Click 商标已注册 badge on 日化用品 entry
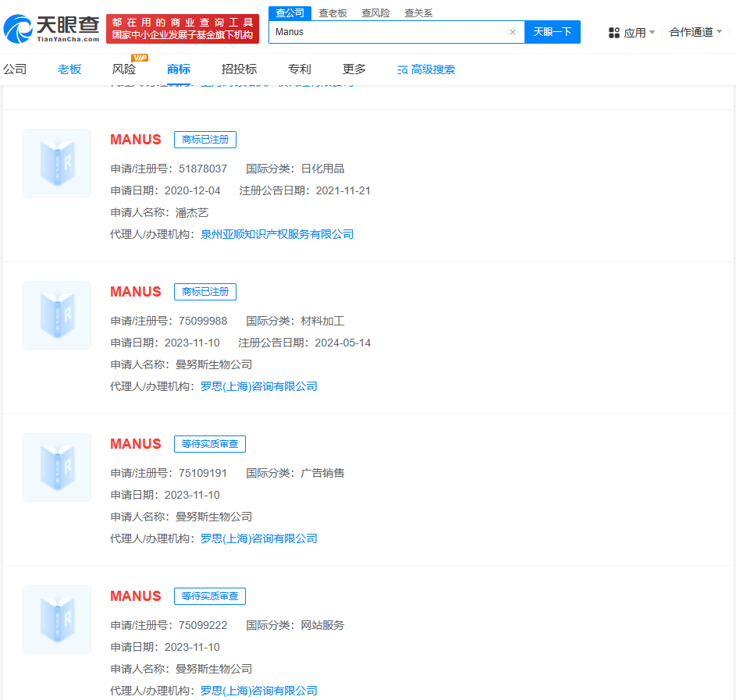The height and width of the screenshot is (700, 736). [205, 140]
